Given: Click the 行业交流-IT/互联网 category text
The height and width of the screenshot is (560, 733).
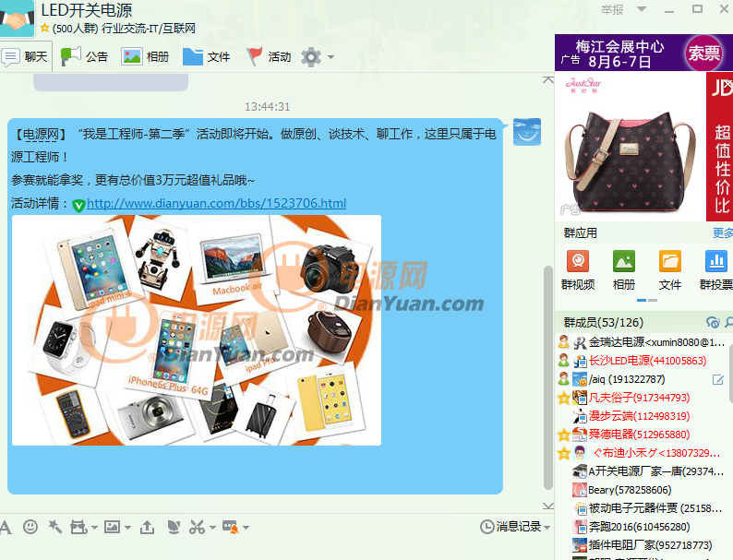Looking at the screenshot, I should pyautogui.click(x=149, y=28).
